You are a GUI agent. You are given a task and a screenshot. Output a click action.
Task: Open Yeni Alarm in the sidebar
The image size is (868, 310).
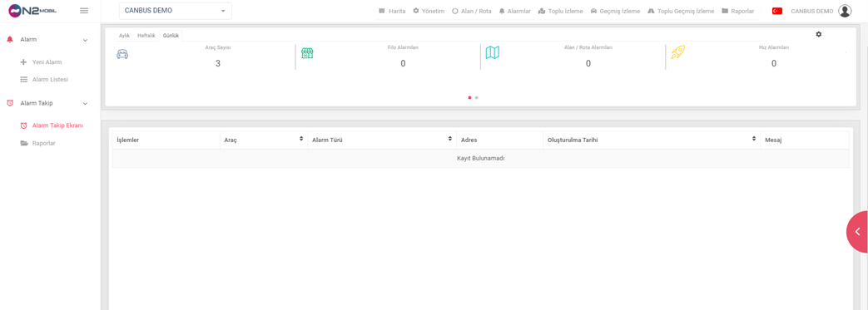47,62
